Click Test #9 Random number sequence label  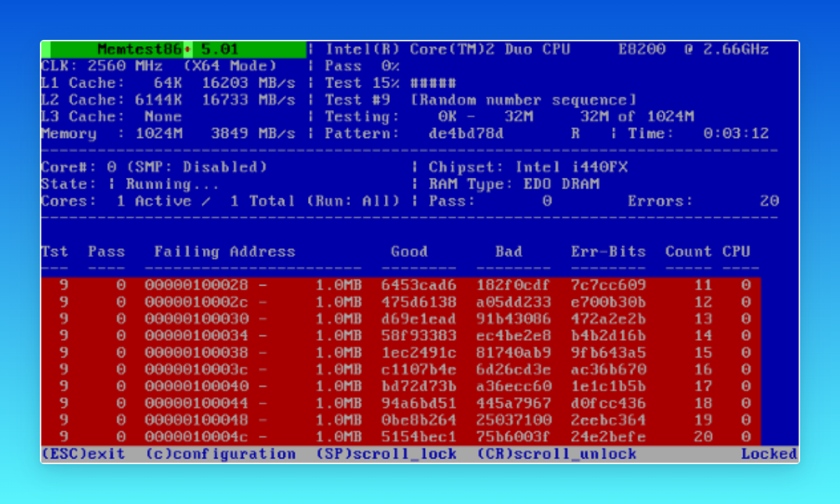coord(481,100)
